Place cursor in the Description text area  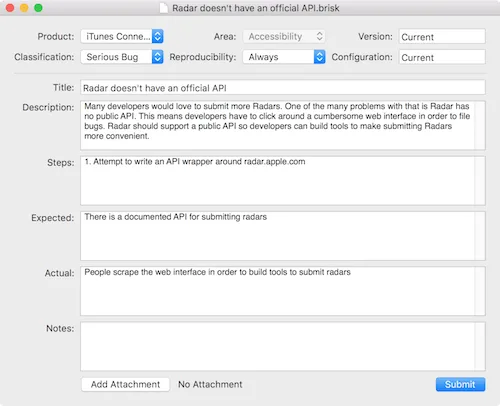pyautogui.click(x=277, y=125)
